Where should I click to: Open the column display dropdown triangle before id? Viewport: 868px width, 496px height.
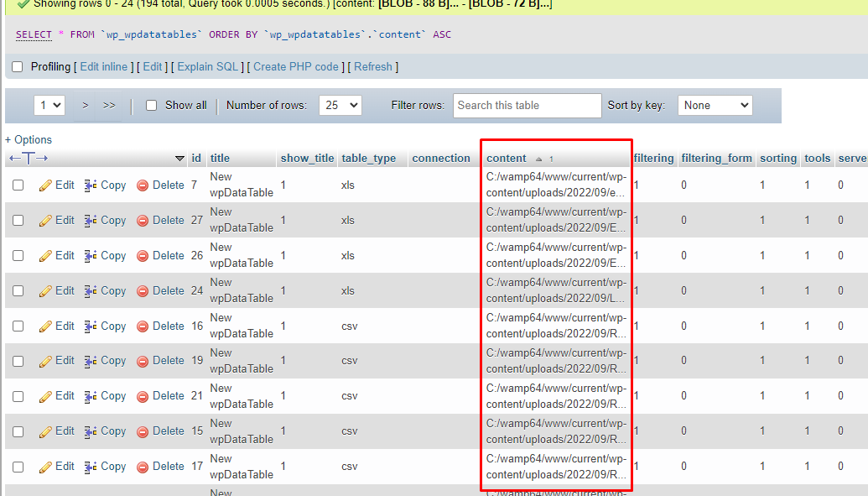[179, 159]
